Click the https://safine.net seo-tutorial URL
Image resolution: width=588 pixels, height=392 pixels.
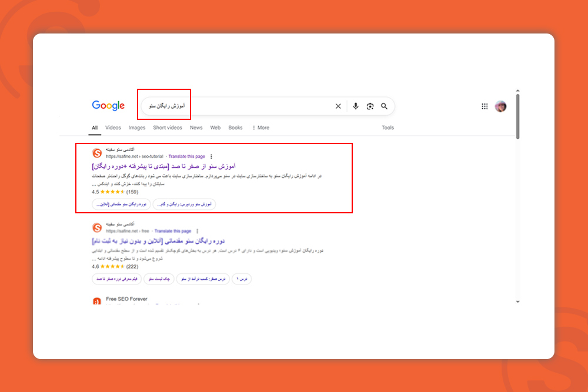(x=134, y=157)
